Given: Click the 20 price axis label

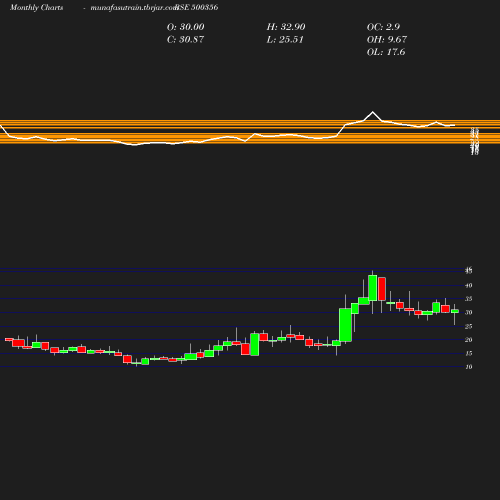Looking at the screenshot, I should [469, 340].
